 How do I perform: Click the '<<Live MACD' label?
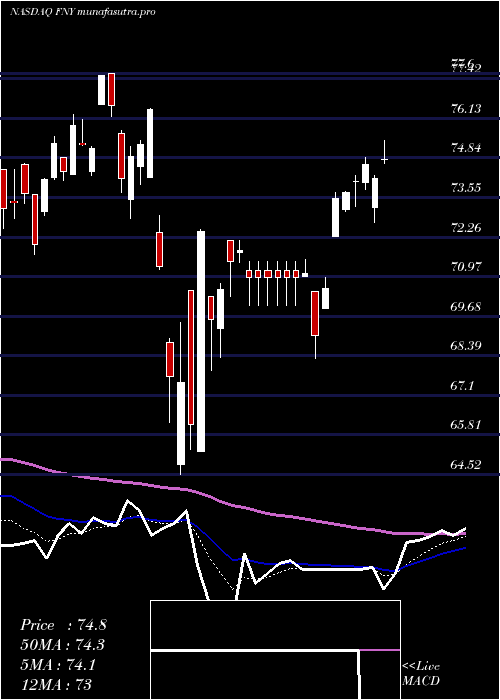tap(421, 673)
